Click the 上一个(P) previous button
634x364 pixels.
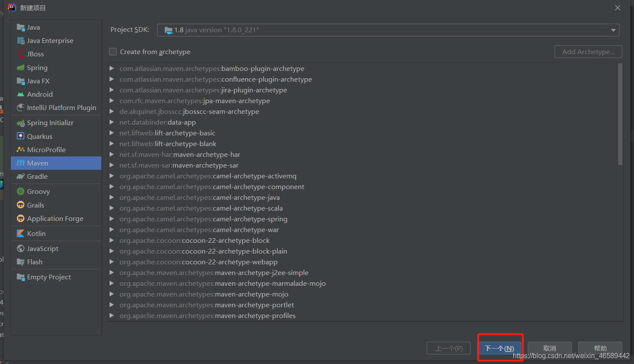449,348
